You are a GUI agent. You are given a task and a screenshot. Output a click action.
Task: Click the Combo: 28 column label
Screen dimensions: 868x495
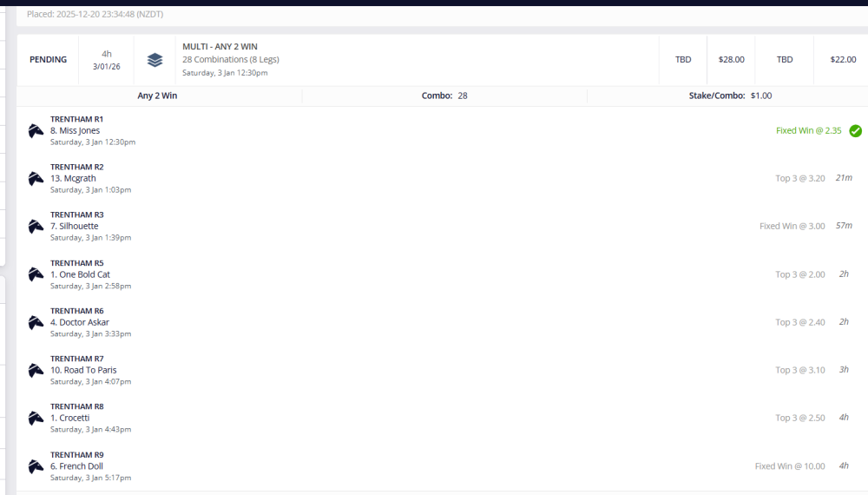pyautogui.click(x=444, y=96)
